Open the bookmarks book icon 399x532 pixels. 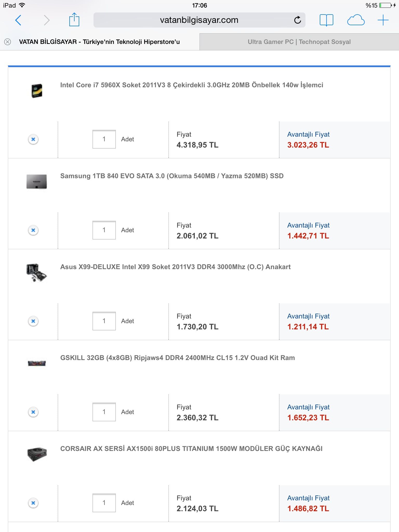[326, 20]
